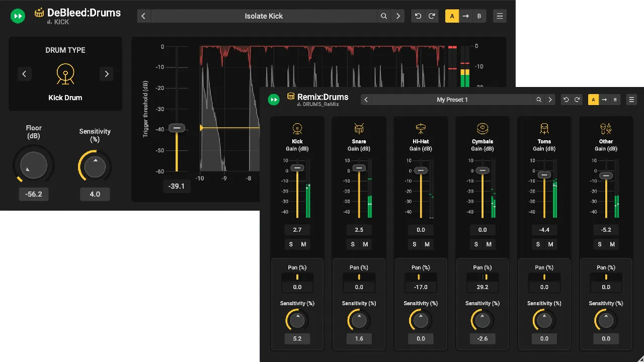Open the Remix:Drums hamburger menu
This screenshot has height=362, width=644.
[631, 100]
